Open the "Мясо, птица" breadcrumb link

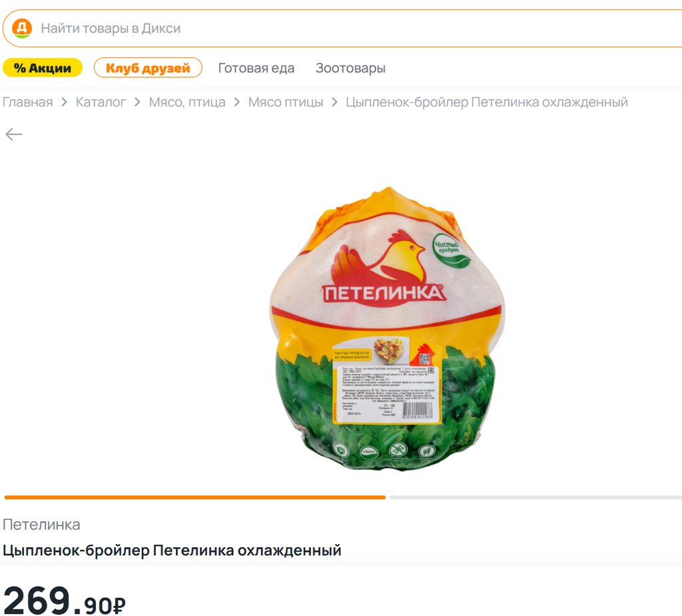(x=187, y=103)
